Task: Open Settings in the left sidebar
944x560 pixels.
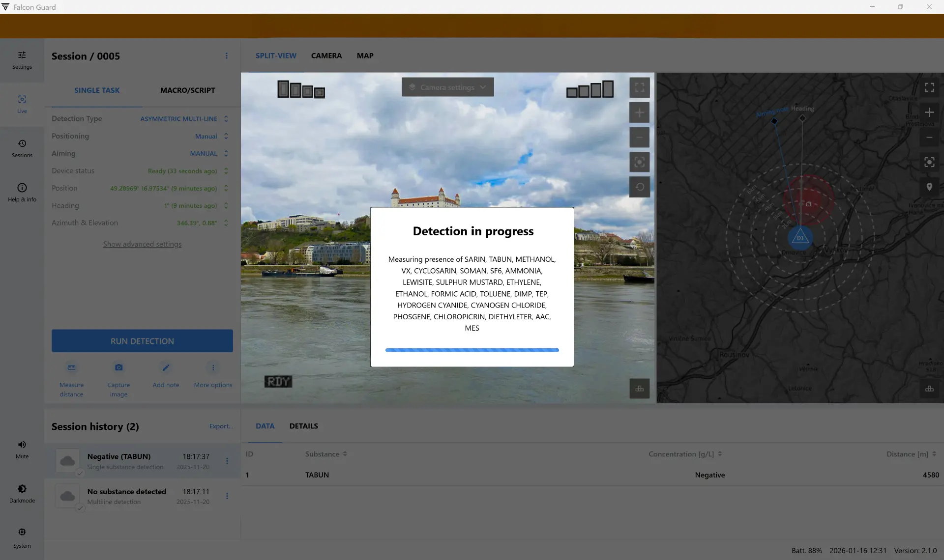Action: 22,60
